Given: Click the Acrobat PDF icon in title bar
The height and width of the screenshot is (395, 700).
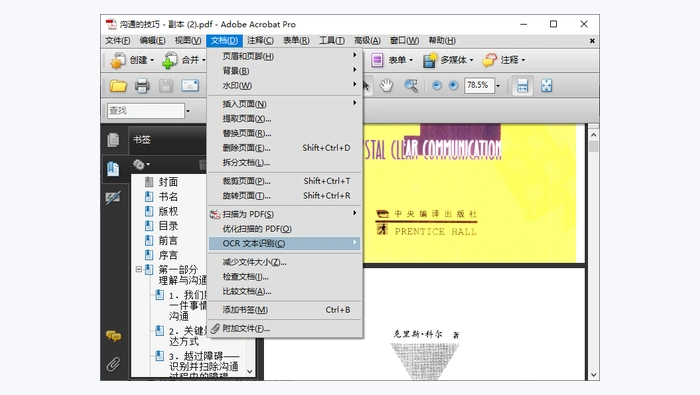Looking at the screenshot, I should tap(111, 24).
